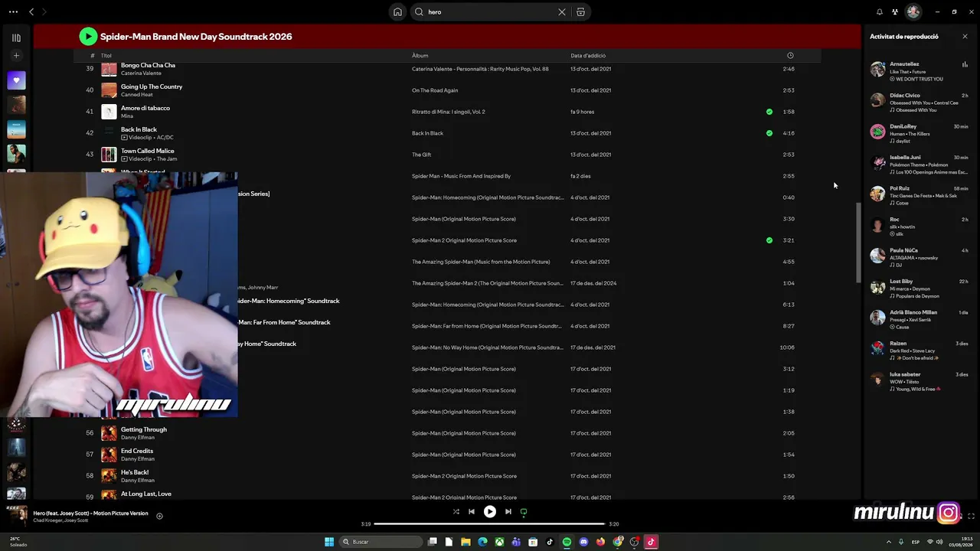Open artist link 'Caterina Valente'
Screen dimensions: 980x551
[141, 73]
